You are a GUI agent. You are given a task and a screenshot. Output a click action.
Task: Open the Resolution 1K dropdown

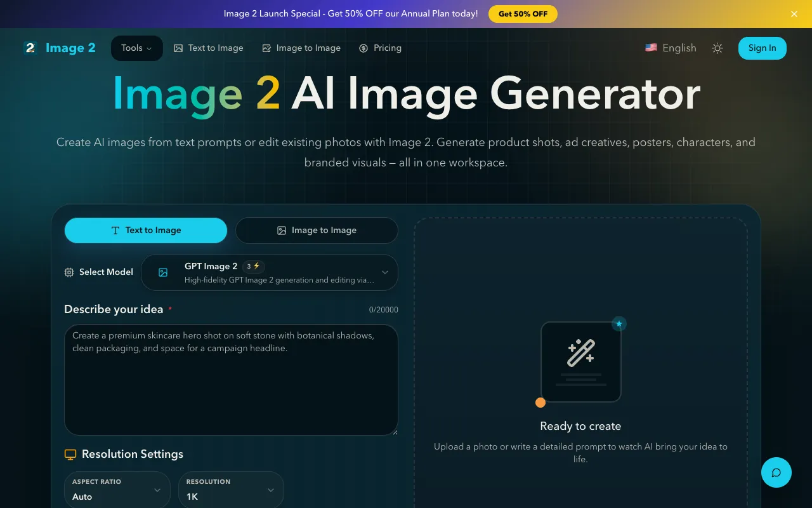(x=231, y=490)
